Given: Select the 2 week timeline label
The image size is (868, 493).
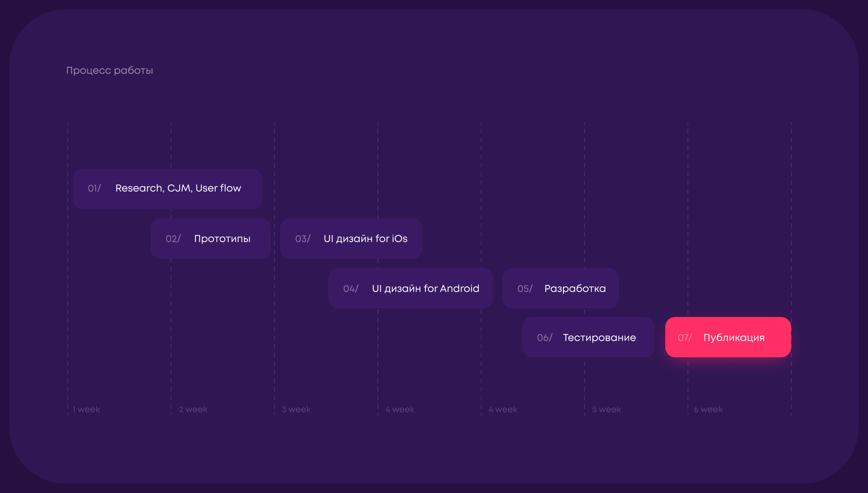Looking at the screenshot, I should 193,409.
